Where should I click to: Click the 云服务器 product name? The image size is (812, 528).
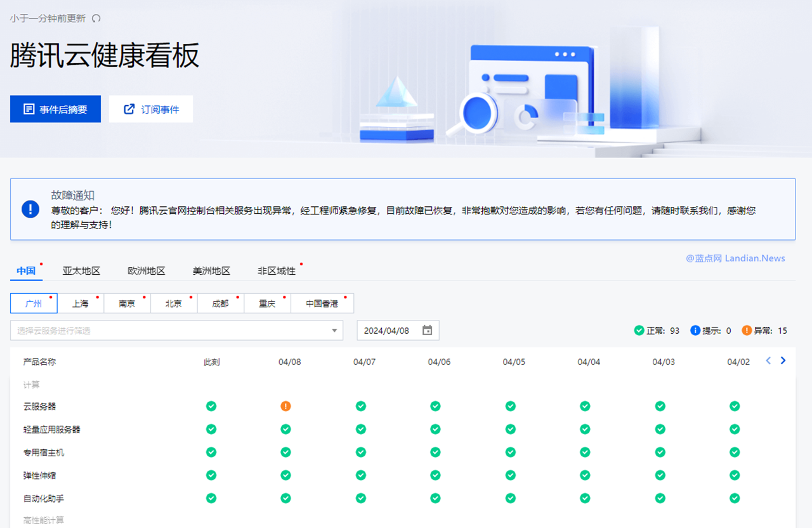coord(39,406)
